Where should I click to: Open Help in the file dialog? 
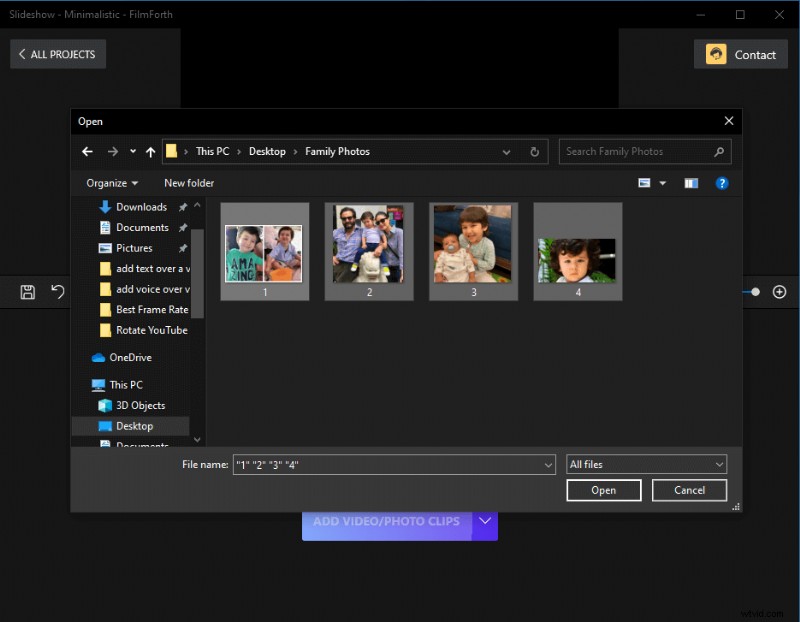(x=723, y=183)
